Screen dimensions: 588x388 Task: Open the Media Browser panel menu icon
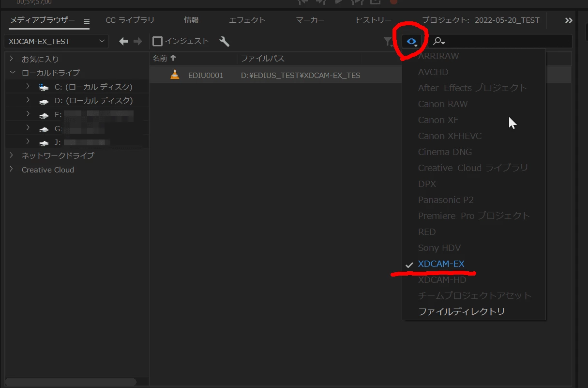pyautogui.click(x=87, y=21)
